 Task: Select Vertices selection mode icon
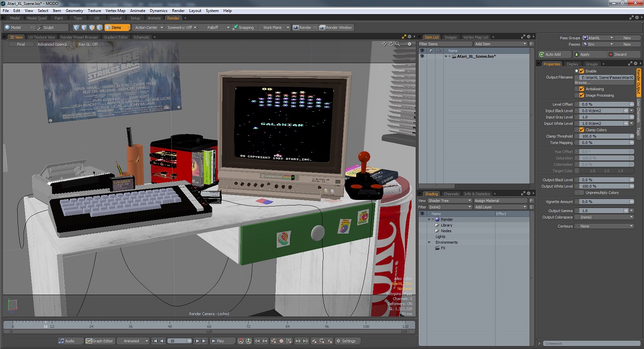[76, 28]
